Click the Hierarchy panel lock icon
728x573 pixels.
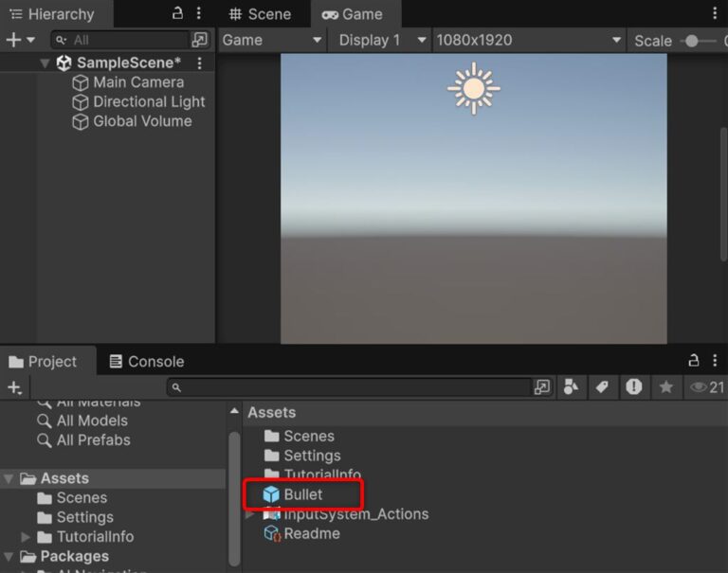(177, 13)
